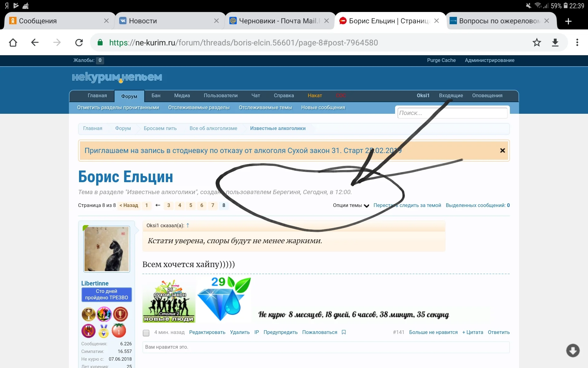Viewport: 588px width, 368px height.
Task: Jump to quoted message with the up arrow
Action: click(x=188, y=225)
